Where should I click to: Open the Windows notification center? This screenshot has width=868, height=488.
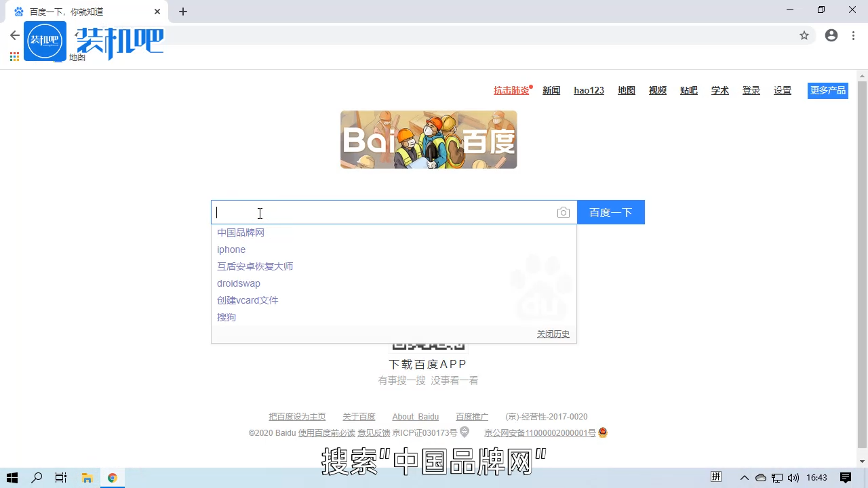pyautogui.click(x=846, y=478)
